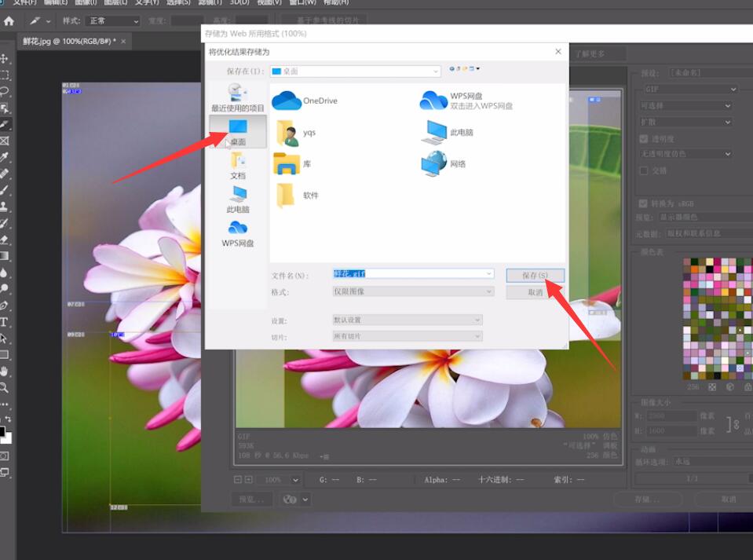The height and width of the screenshot is (560, 753).
Task: Select the Blur tool
Action: click(x=5, y=273)
